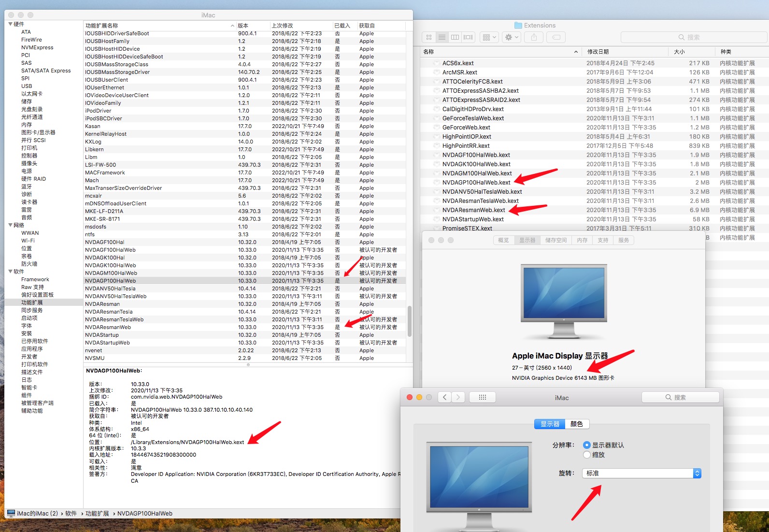
Task: Open 支持 tab in About This Mac
Action: pyautogui.click(x=603, y=240)
